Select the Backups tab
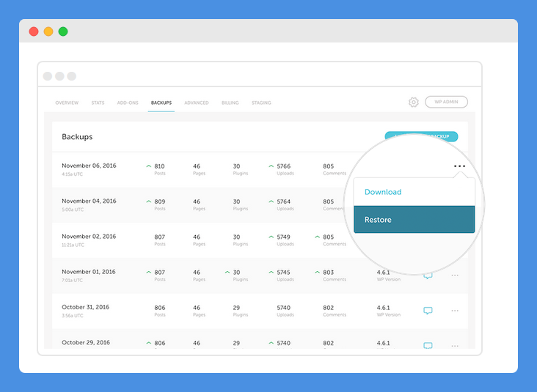The height and width of the screenshot is (392, 537). pos(161,103)
